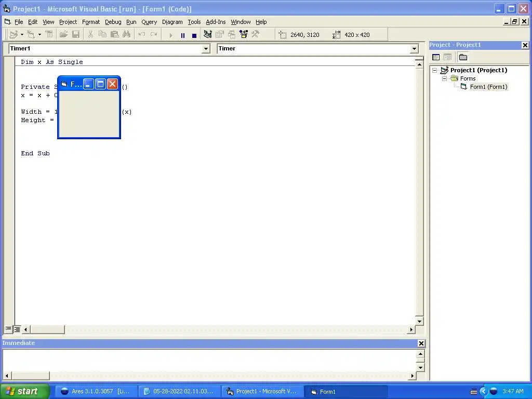The height and width of the screenshot is (399, 532).
Task: Open the Add Form dropdown arrow
Action: 39,35
